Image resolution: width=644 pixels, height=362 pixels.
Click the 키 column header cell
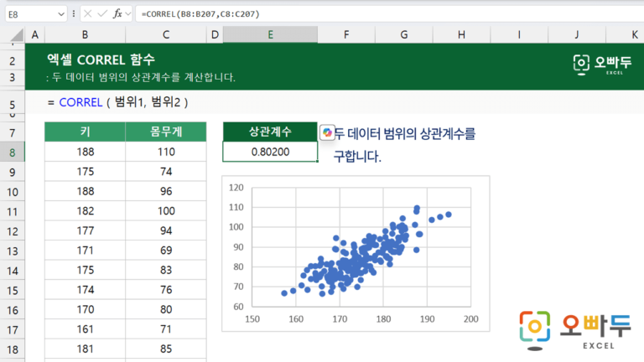[85, 132]
